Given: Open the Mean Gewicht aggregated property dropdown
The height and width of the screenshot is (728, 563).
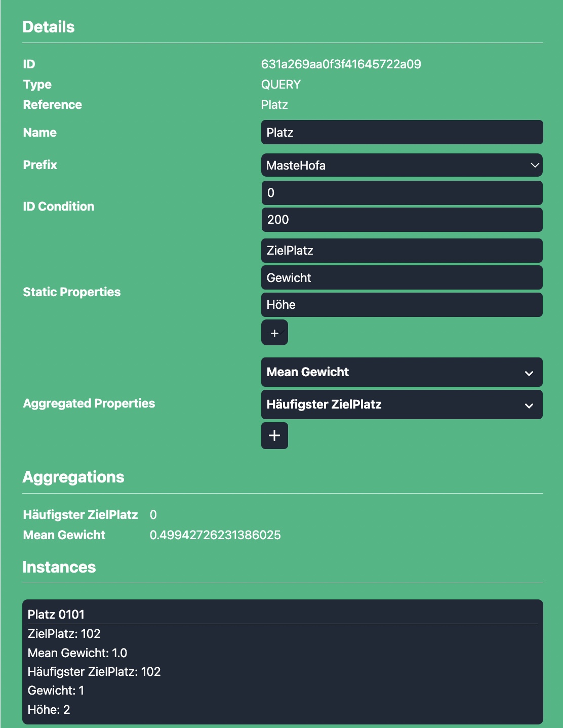Looking at the screenshot, I should (x=402, y=372).
